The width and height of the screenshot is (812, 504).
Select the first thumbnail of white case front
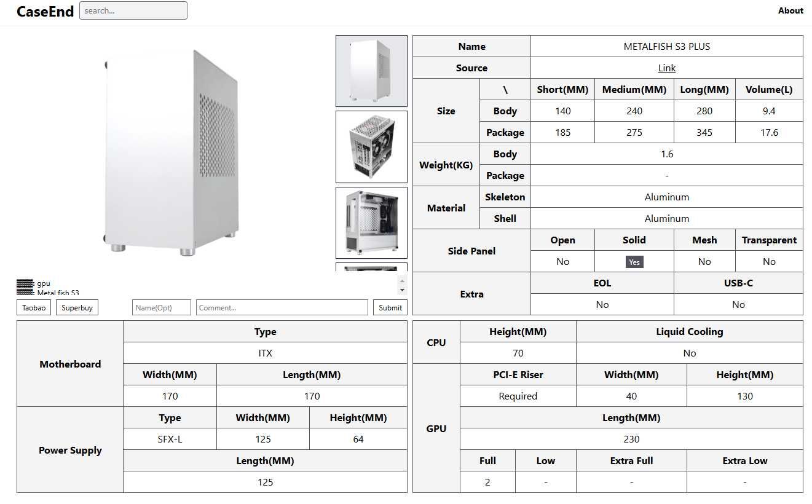tap(371, 71)
